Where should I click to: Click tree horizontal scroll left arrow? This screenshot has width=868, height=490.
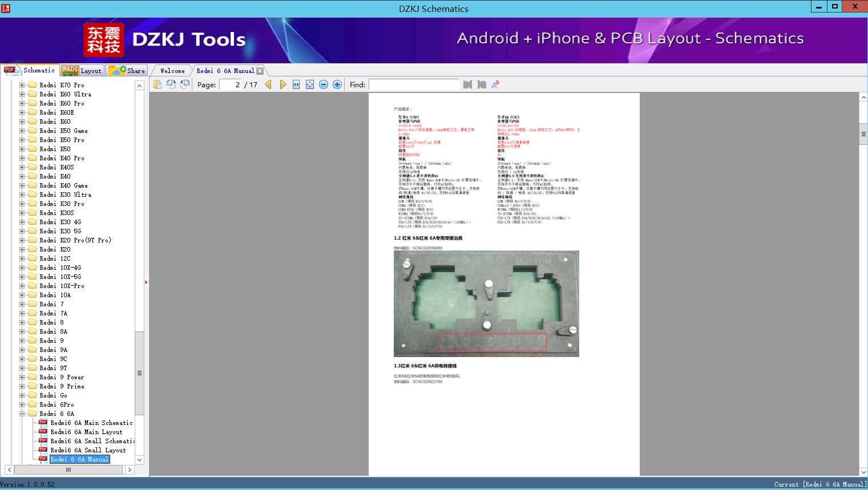click(x=9, y=469)
